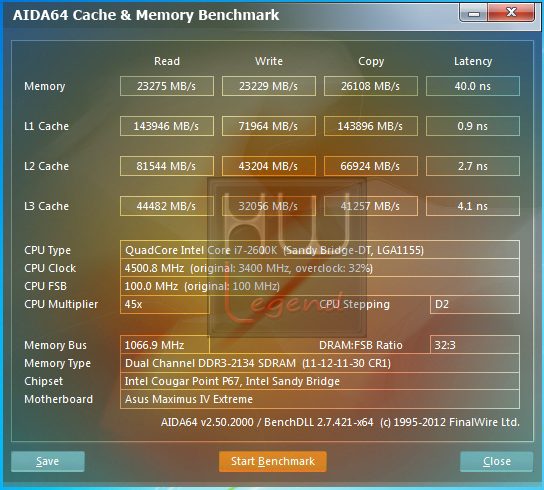The height and width of the screenshot is (490, 544).
Task: Select the L3 Cache Copy result
Action: (371, 206)
